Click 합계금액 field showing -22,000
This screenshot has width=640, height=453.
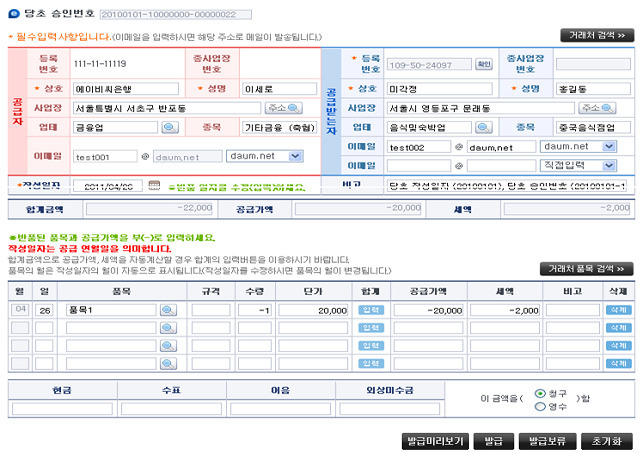[x=149, y=209]
